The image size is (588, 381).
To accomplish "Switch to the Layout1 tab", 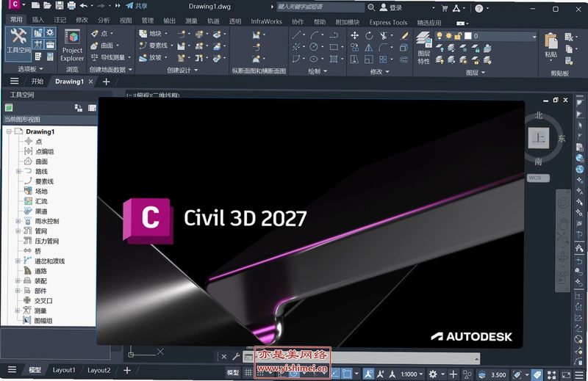I will click(x=64, y=370).
